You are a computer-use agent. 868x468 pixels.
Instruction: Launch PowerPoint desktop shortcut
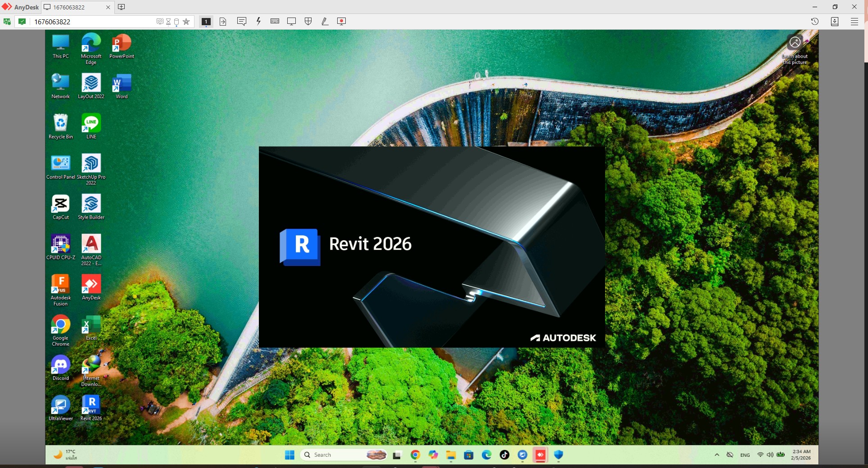[122, 46]
